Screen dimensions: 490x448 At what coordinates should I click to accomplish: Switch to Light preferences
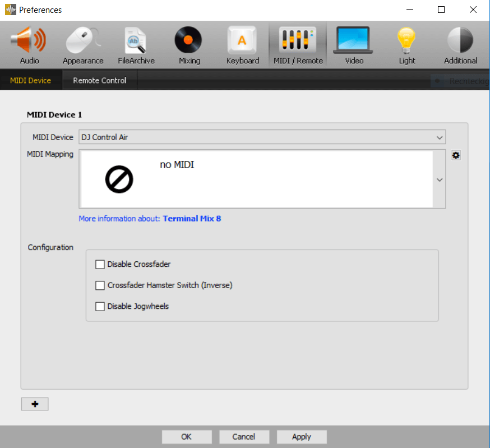pos(407,45)
